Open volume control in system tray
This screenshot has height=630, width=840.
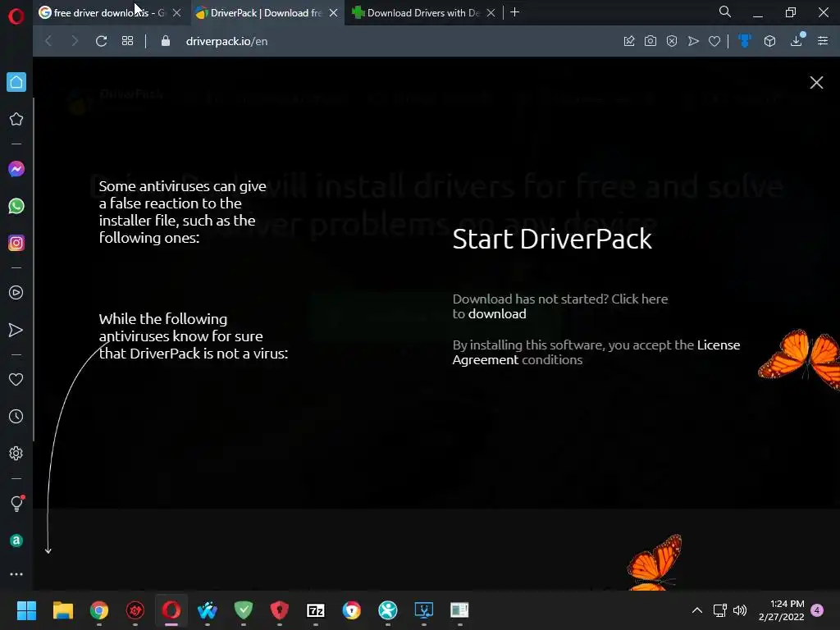coord(740,610)
